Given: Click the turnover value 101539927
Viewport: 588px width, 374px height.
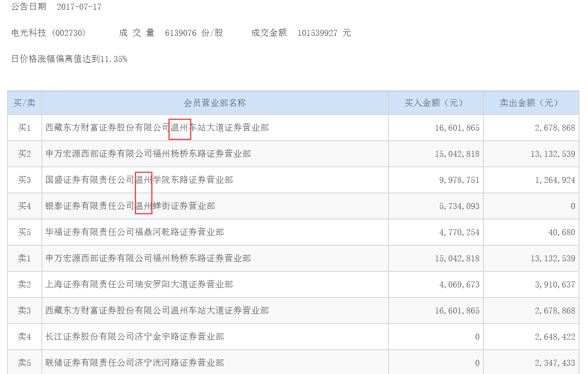Looking at the screenshot, I should tap(318, 33).
